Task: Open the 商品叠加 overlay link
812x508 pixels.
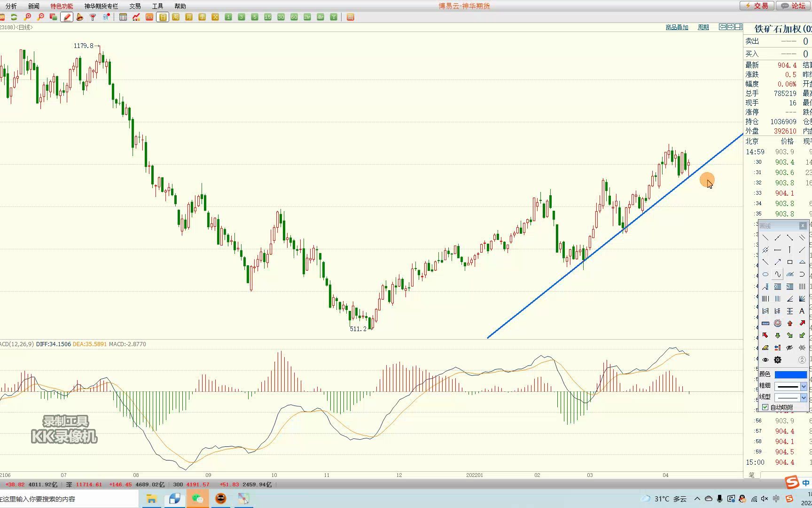Action: point(677,27)
